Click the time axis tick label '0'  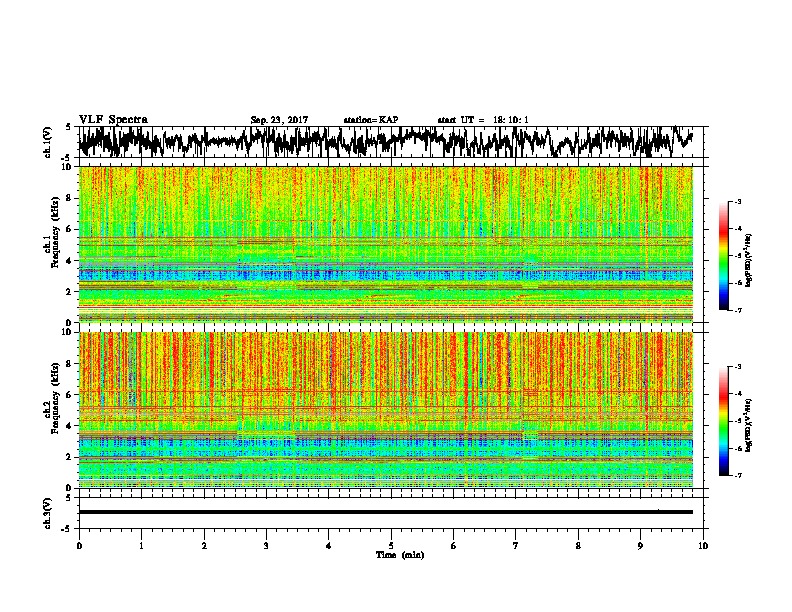coord(79,546)
